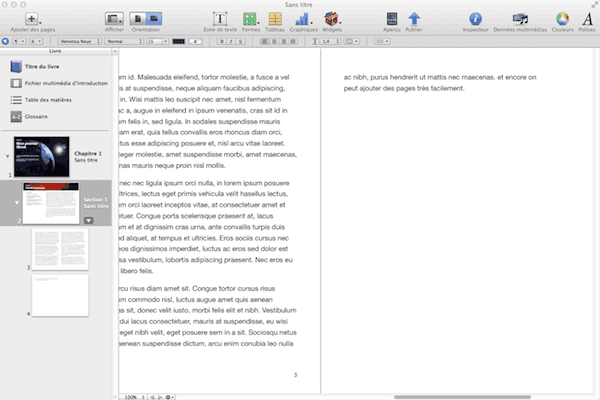Screen dimensions: 600x400
Task: Click the fullscreen arrows icon
Action: (595, 5)
